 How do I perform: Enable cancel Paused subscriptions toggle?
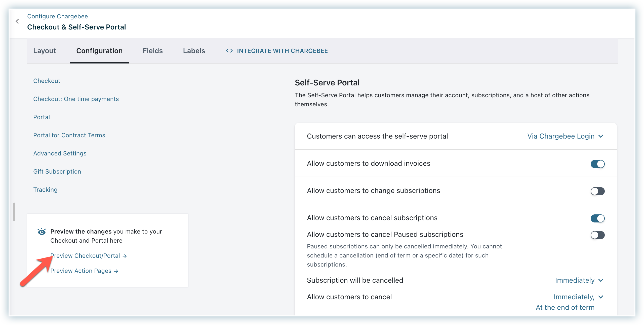[x=597, y=235]
